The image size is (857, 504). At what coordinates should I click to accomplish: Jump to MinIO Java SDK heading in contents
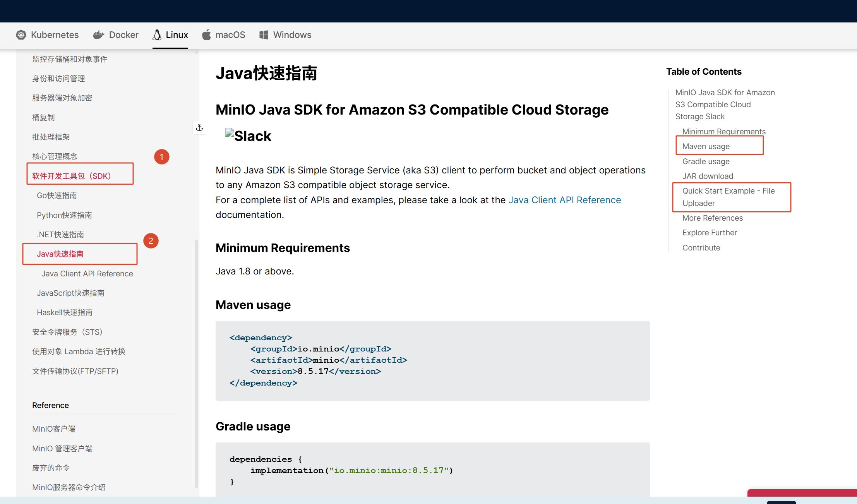click(725, 105)
